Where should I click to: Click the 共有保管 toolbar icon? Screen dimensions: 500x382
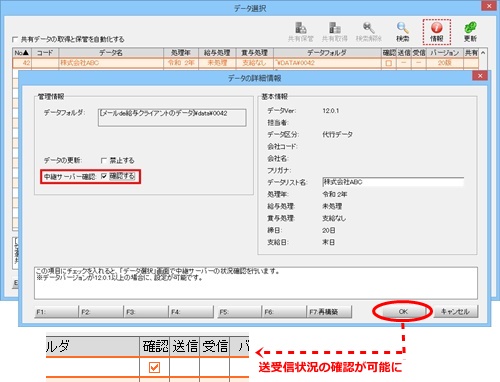pyautogui.click(x=301, y=32)
